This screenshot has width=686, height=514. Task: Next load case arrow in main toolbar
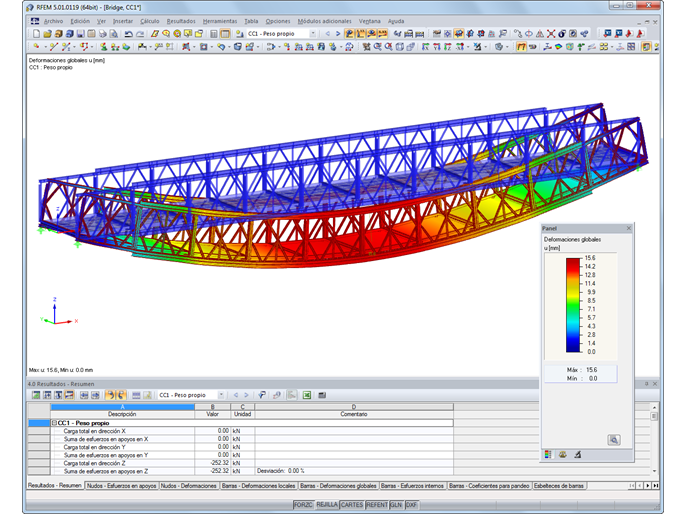(x=338, y=34)
